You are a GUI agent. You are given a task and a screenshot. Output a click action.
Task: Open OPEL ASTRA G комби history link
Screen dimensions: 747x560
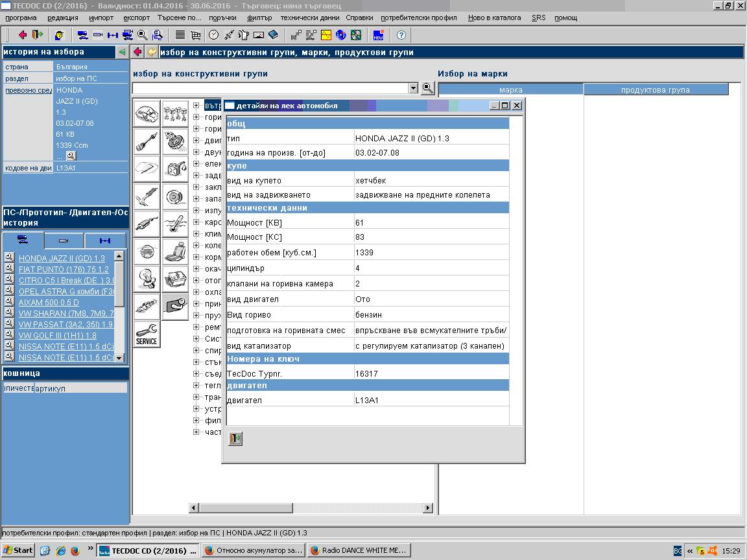pos(66,291)
